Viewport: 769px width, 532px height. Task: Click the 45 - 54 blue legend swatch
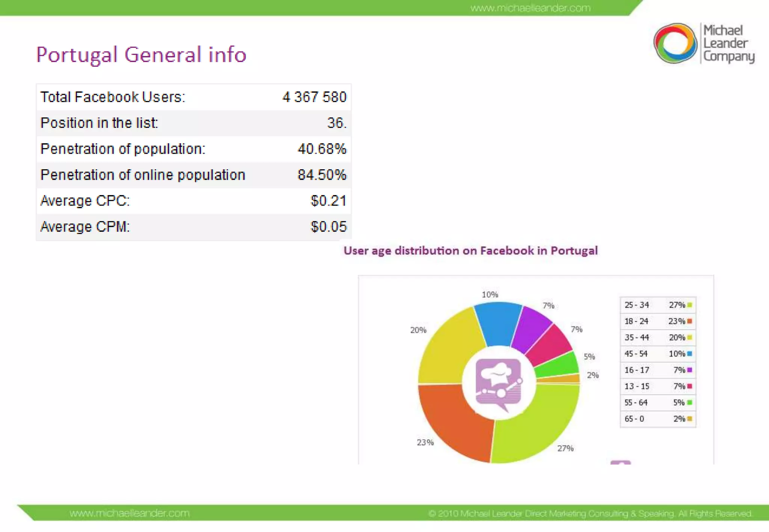click(689, 354)
